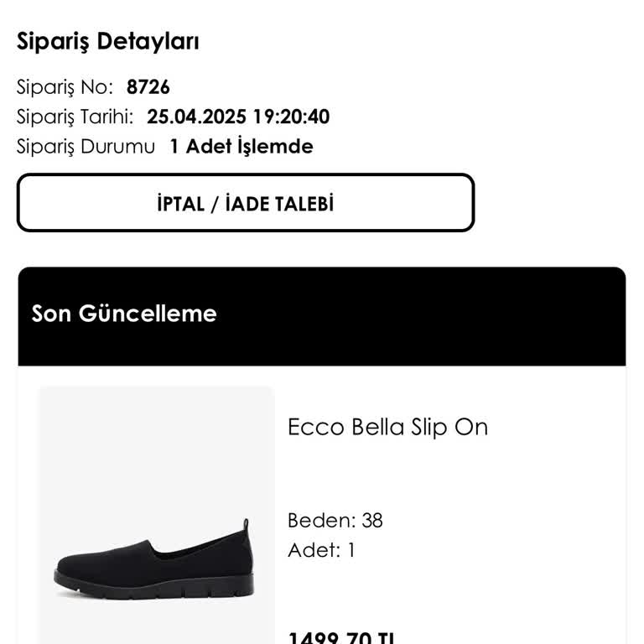The width and height of the screenshot is (644, 644).
Task: Click the Beden label
Action: 321,520
